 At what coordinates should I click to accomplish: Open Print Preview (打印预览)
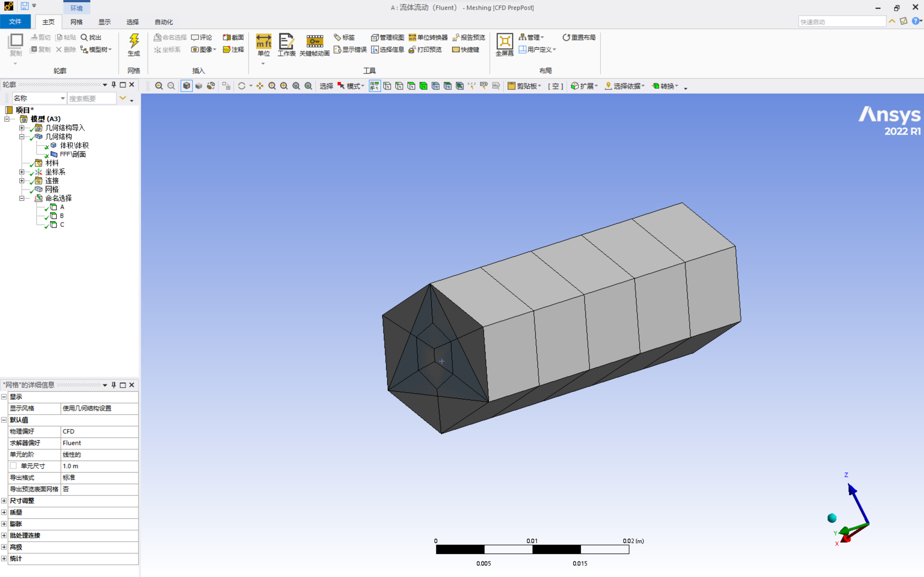point(425,50)
